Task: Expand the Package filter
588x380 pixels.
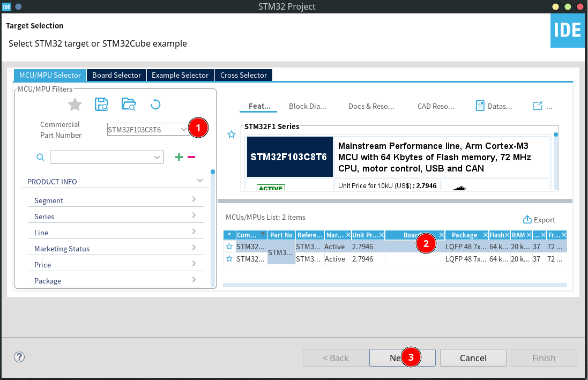Action: [x=194, y=280]
